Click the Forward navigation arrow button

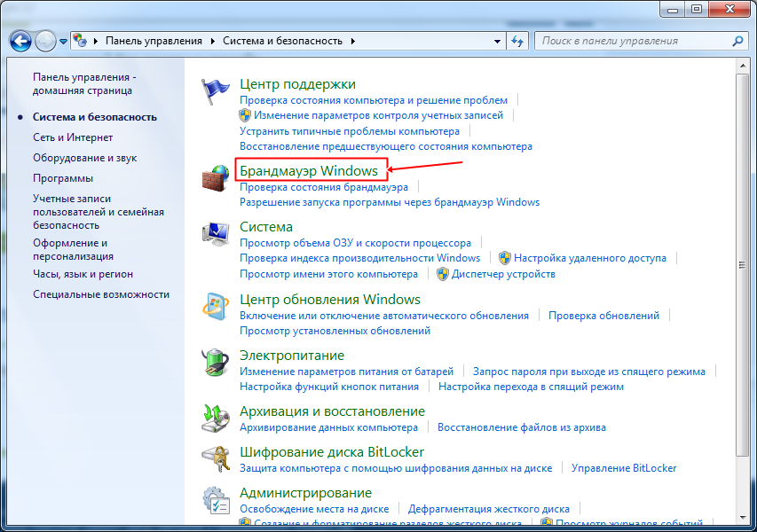pyautogui.click(x=46, y=41)
